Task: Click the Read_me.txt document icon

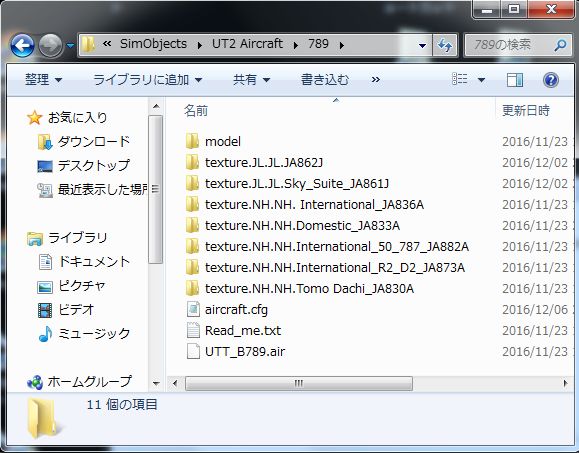Action: [x=193, y=330]
